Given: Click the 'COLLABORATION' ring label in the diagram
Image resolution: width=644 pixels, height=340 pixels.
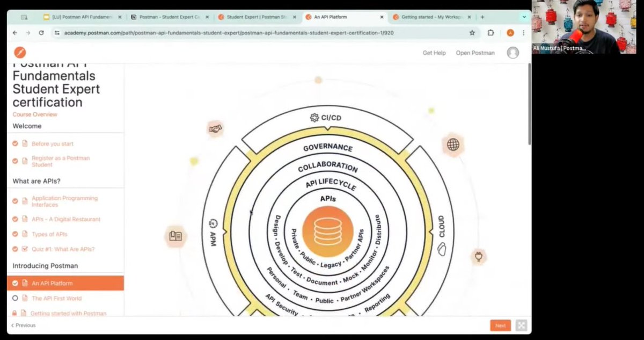Looking at the screenshot, I should [327, 167].
